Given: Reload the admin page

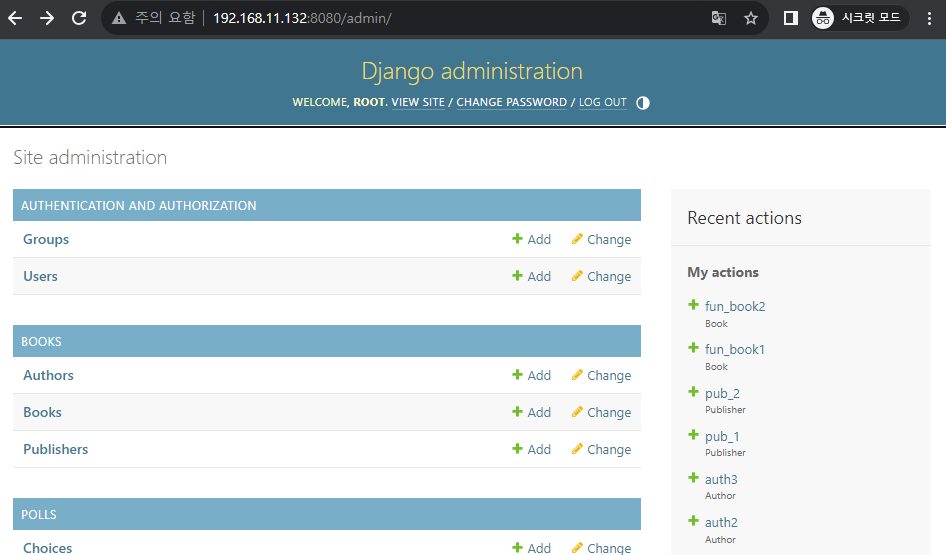Looking at the screenshot, I should [79, 18].
